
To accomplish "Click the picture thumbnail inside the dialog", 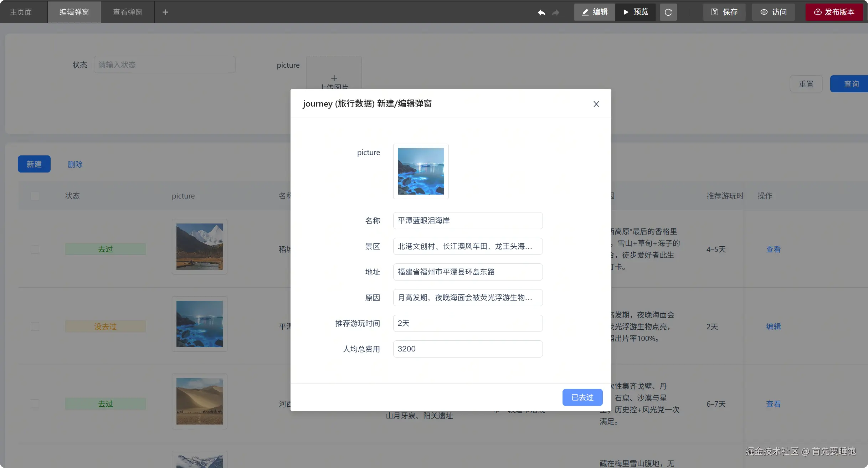I will click(x=421, y=171).
